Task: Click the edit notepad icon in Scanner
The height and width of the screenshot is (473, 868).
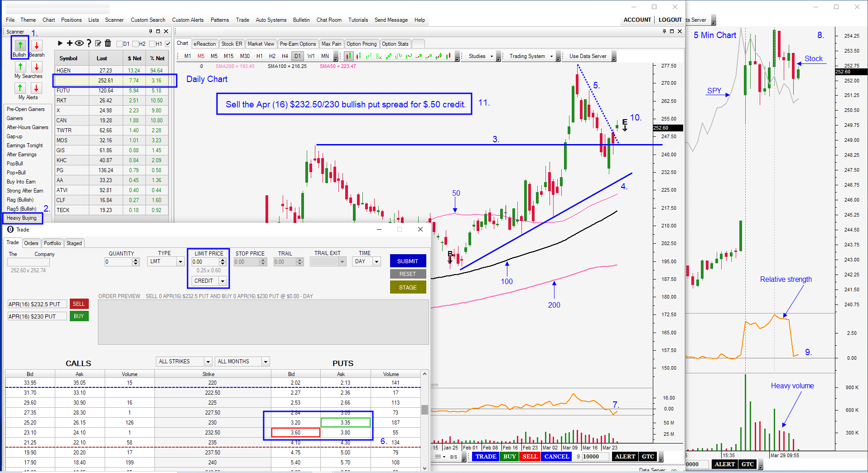Action: pos(98,43)
